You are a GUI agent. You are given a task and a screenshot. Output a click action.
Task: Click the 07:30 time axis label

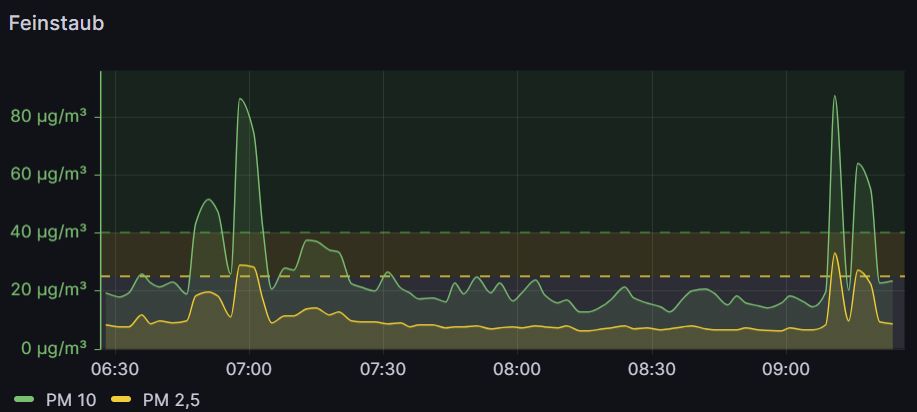click(x=384, y=370)
